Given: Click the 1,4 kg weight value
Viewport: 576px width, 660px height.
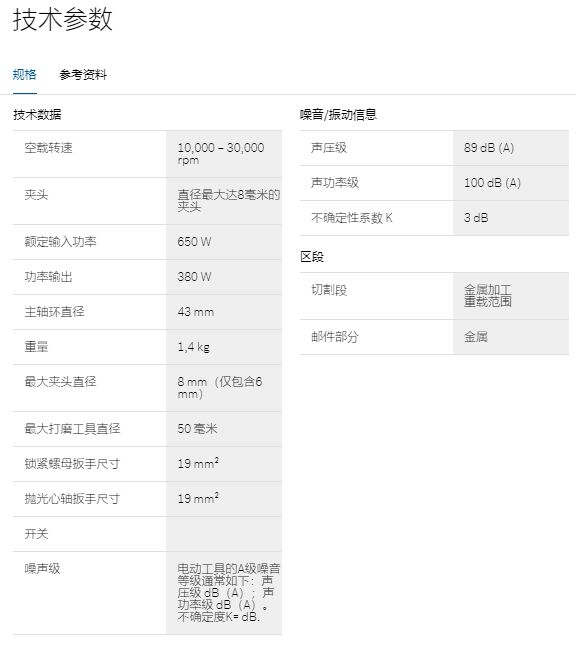Looking at the screenshot, I should [x=193, y=347].
